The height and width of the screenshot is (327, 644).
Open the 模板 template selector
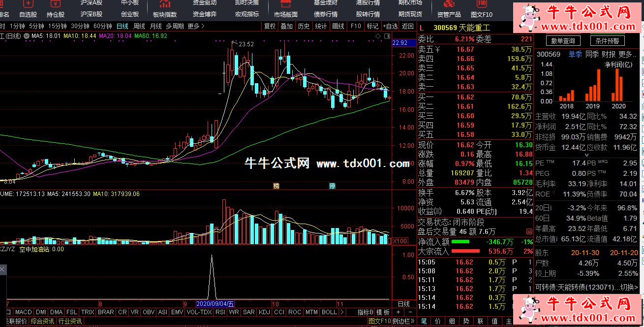[383, 312]
